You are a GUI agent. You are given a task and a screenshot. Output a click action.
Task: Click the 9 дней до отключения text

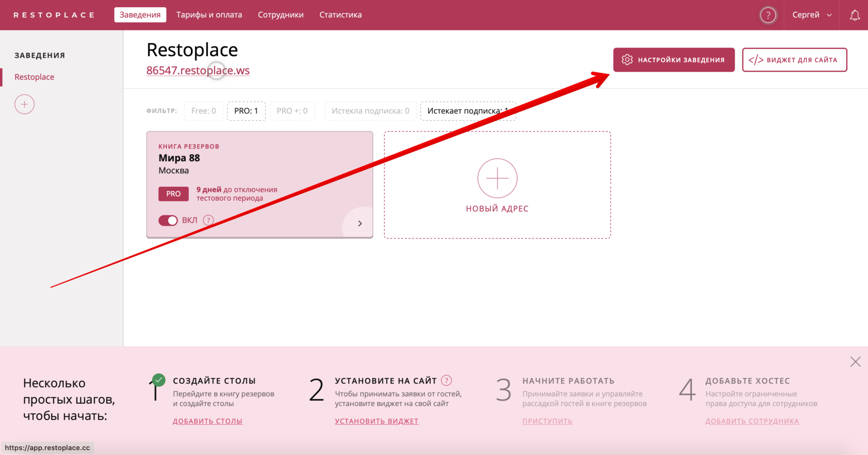pos(237,194)
